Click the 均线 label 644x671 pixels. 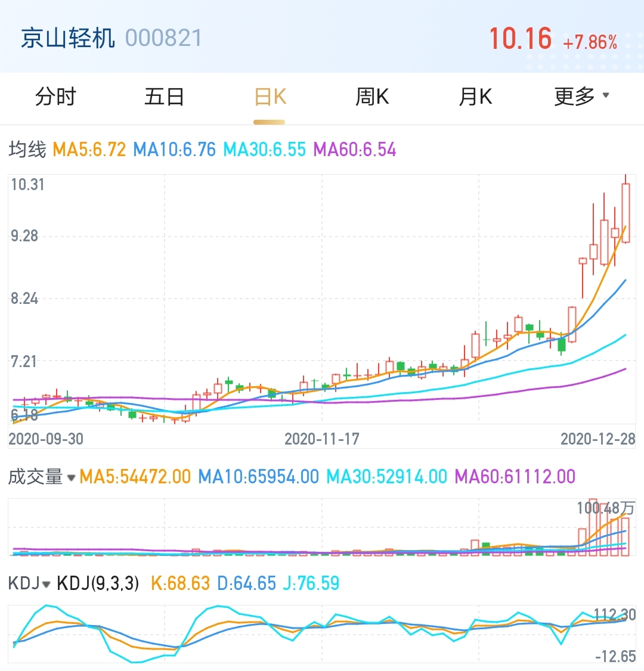(27, 150)
